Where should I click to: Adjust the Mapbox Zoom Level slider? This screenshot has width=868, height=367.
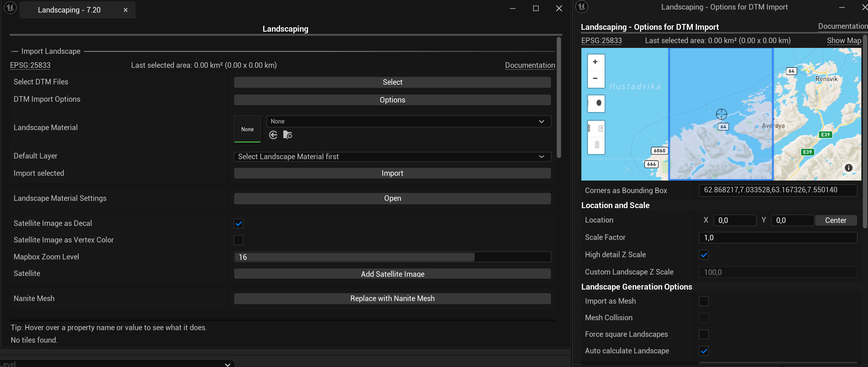(x=392, y=257)
